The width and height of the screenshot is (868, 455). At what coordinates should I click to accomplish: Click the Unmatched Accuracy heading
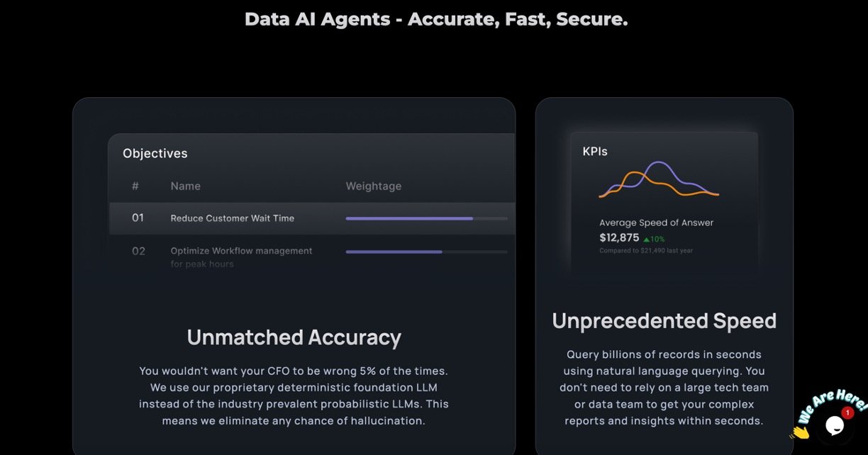294,337
